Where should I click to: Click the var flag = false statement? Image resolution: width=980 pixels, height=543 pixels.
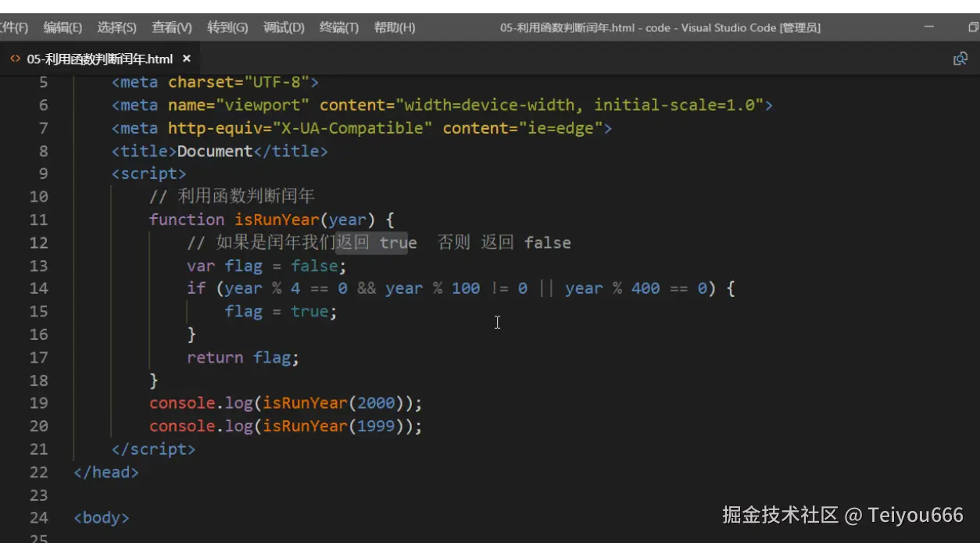266,266
